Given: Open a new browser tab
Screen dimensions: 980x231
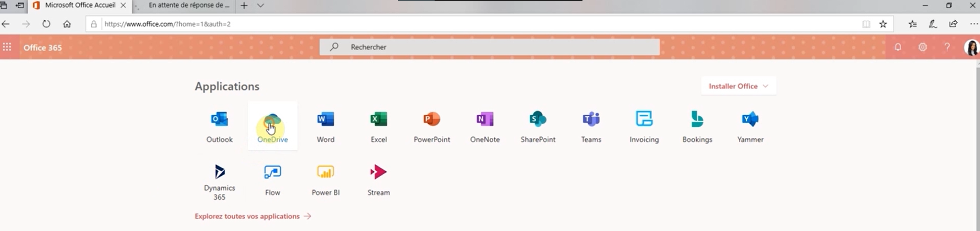Looking at the screenshot, I should [x=244, y=6].
